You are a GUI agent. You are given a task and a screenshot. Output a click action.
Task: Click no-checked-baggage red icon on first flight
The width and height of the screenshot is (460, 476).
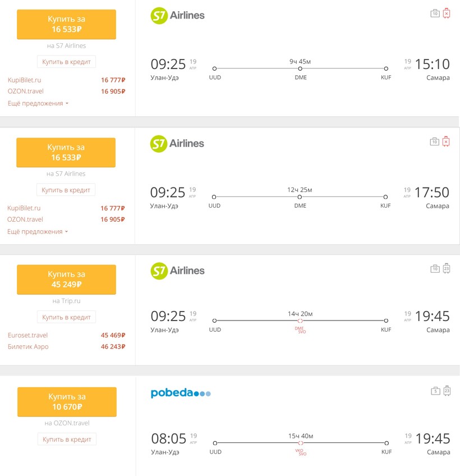click(447, 13)
